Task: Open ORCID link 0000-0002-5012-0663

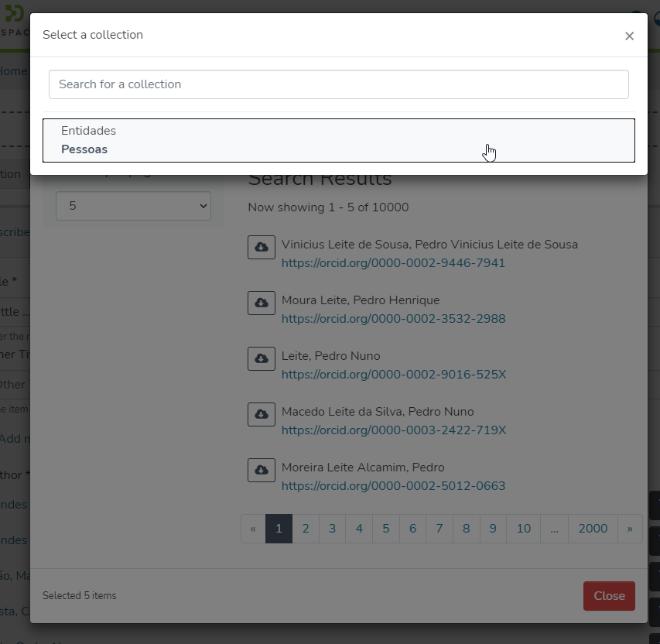Action: (x=393, y=486)
